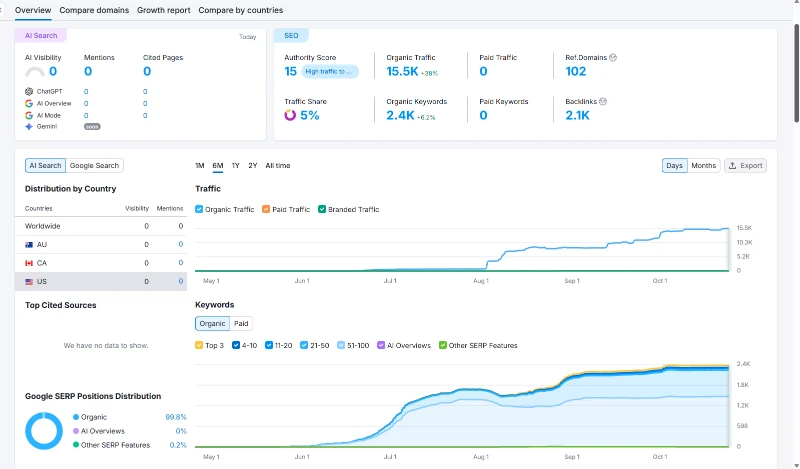Select the AI Search toggle button
Viewport: 800px width, 469px height.
point(45,165)
